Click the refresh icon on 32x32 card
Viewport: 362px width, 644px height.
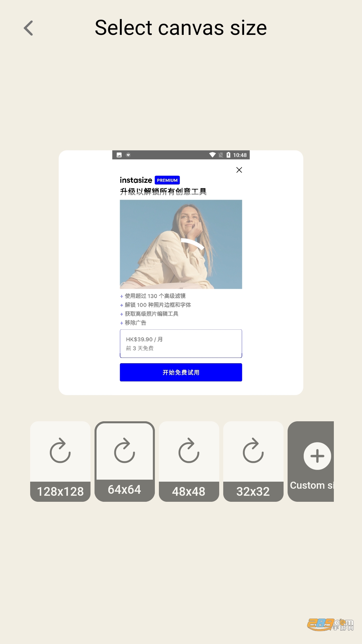click(253, 450)
